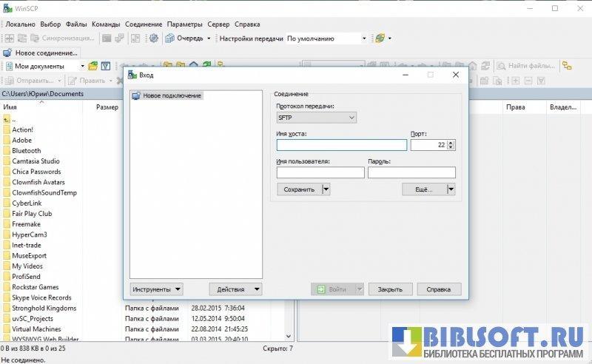
Task: Sort by remote Rights (Права) column header
Action: (524, 107)
